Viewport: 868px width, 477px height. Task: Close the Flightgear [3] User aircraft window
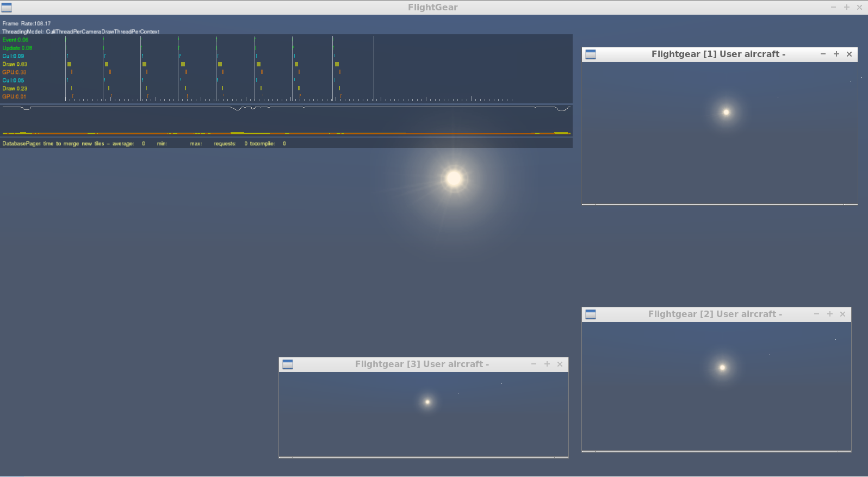(560, 364)
